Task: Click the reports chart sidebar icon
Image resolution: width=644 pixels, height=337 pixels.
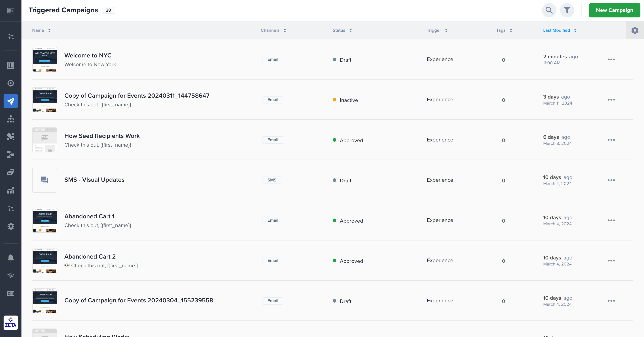Action: [x=11, y=190]
